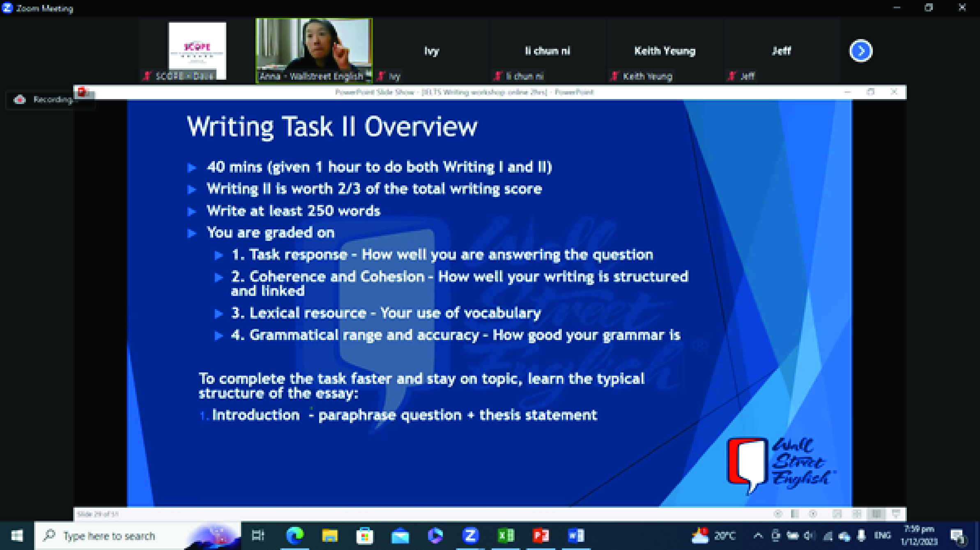This screenshot has width=980, height=550.
Task: Switch to the slideshow view in the status bar
Action: click(896, 514)
